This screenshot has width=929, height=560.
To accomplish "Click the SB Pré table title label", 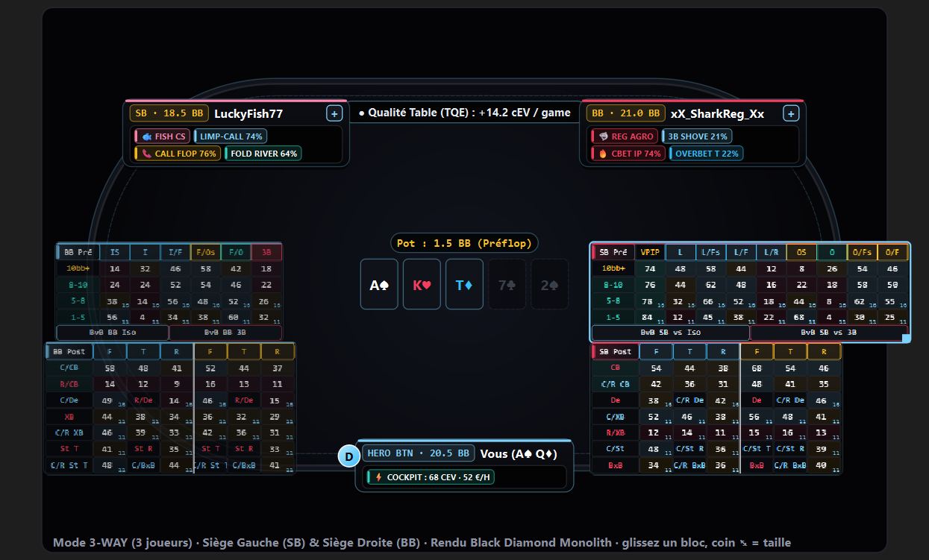I will tap(613, 252).
